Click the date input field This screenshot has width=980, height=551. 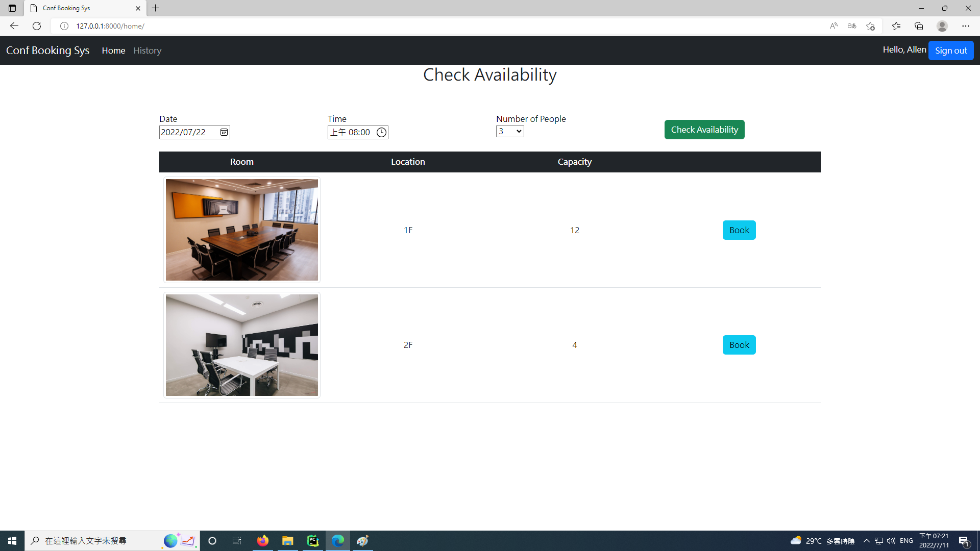tap(194, 132)
